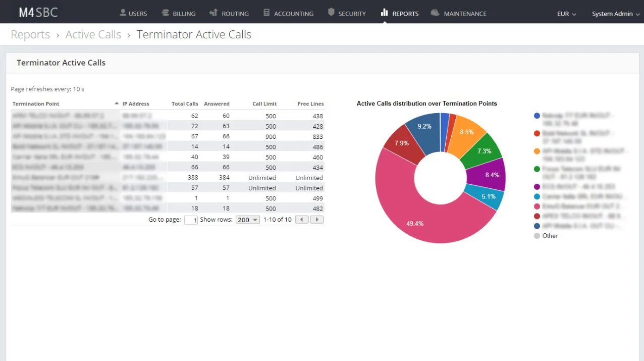This screenshot has width=644, height=361.
Task: Click the Go to page input
Action: pos(191,220)
